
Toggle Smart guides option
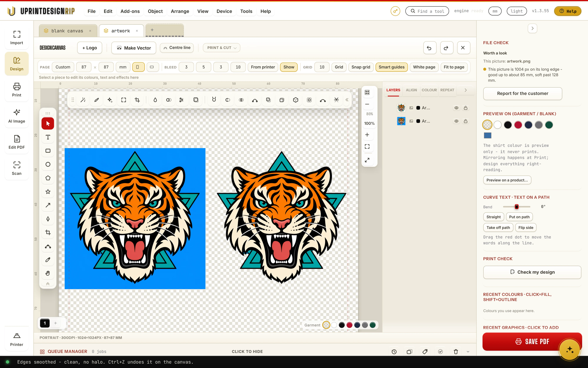point(391,67)
